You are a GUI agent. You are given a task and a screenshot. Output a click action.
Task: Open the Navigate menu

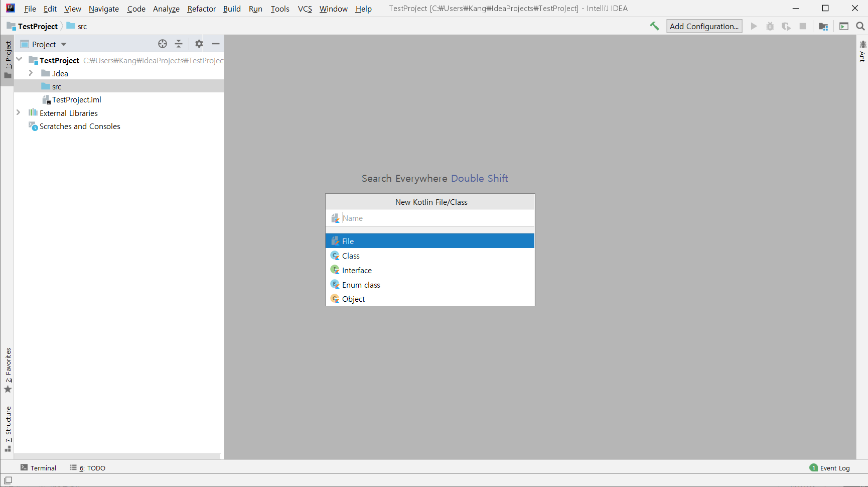(104, 9)
